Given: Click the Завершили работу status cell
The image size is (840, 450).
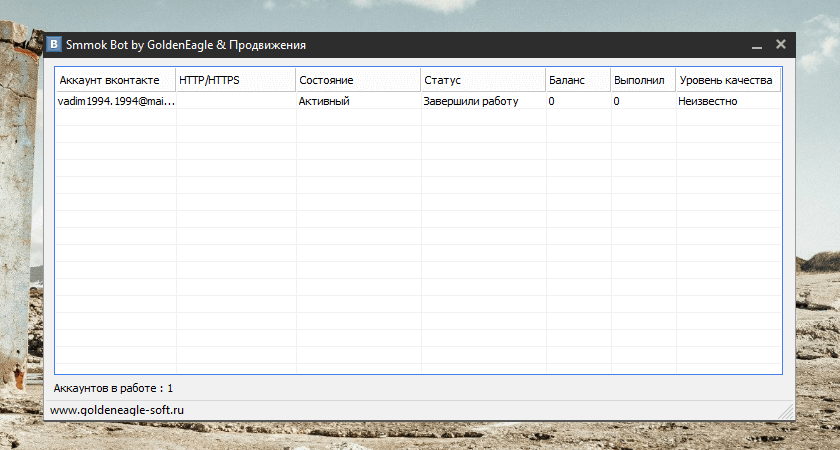Looking at the screenshot, I should pos(483,101).
